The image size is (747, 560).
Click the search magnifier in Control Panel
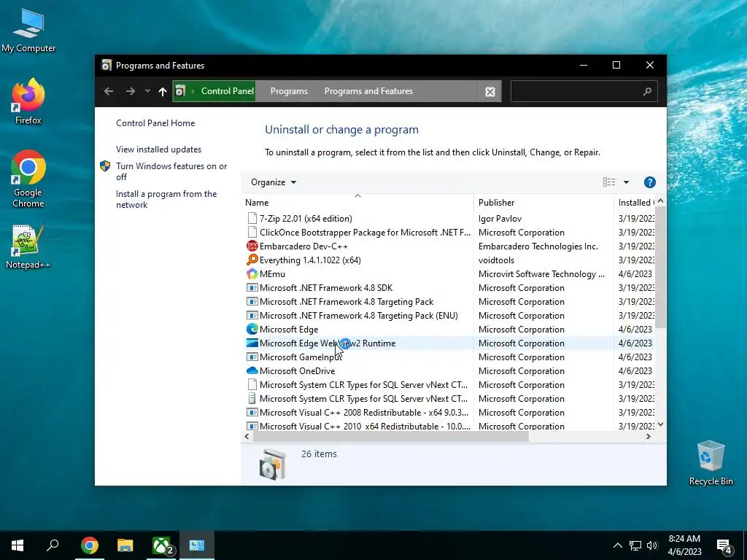[647, 91]
